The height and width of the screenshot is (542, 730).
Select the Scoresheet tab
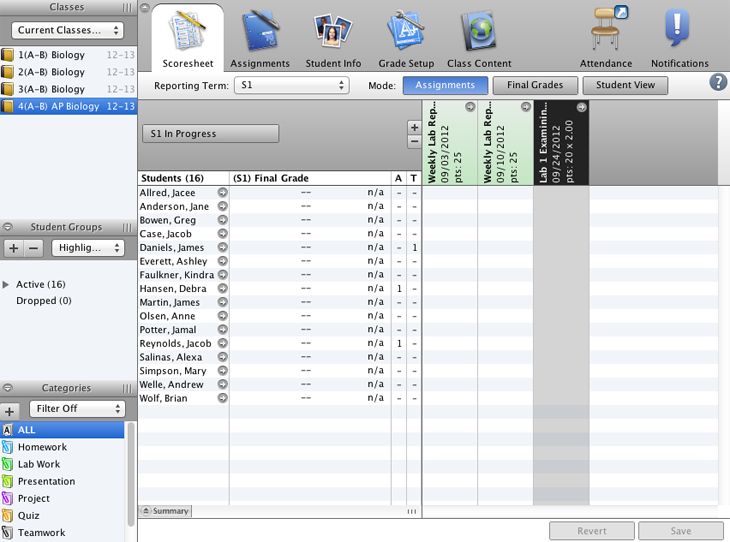point(188,40)
